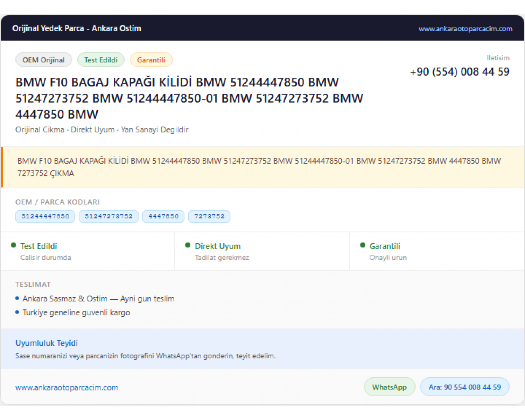Open www.ankaraotoparcacim.com link in header
Viewport: 525px width, 420px height.
point(465,29)
